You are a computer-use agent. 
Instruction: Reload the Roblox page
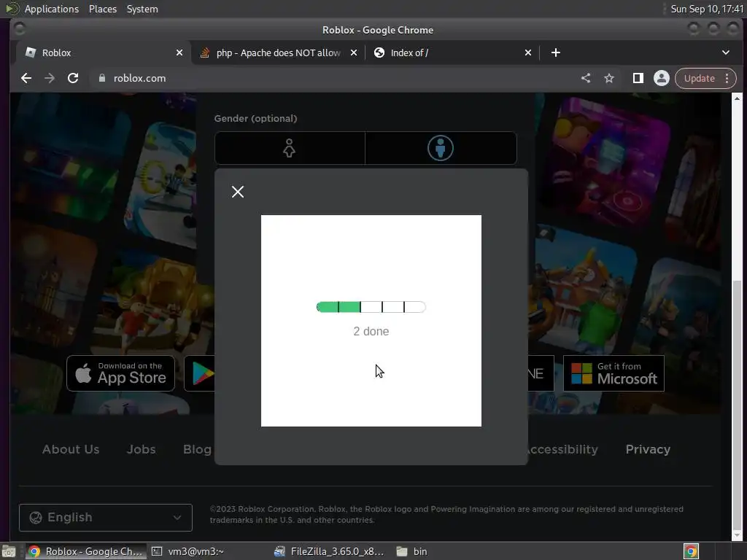(x=73, y=78)
